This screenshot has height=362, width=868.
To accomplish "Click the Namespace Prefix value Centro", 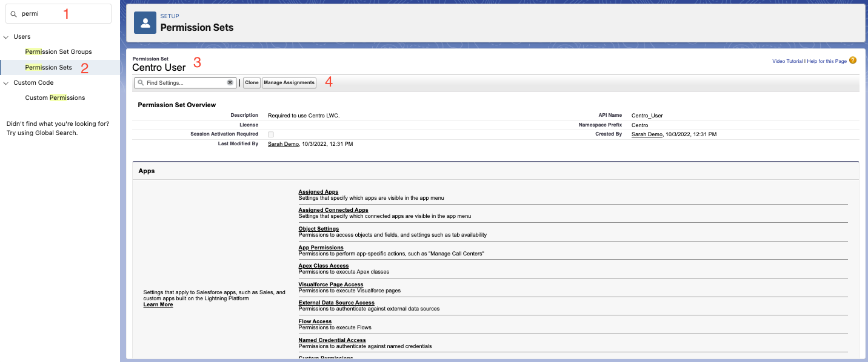I will (x=640, y=125).
